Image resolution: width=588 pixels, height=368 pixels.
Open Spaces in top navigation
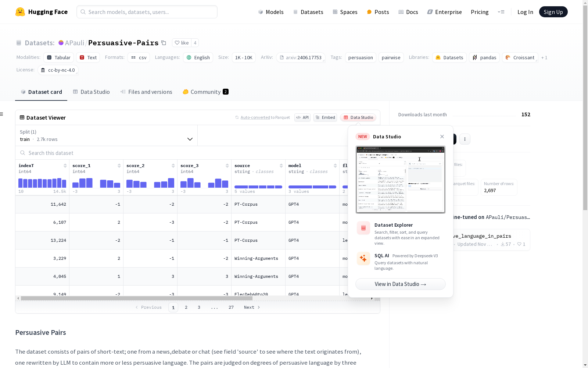(x=345, y=12)
